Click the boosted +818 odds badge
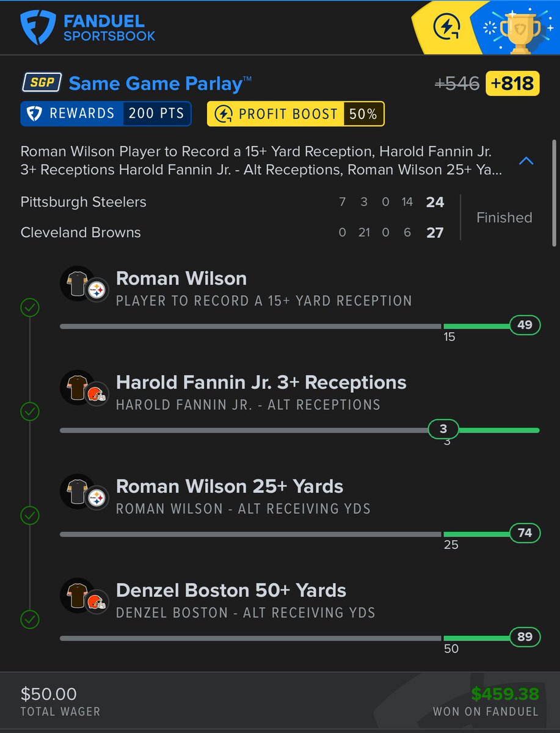This screenshot has width=560, height=733. click(x=513, y=83)
